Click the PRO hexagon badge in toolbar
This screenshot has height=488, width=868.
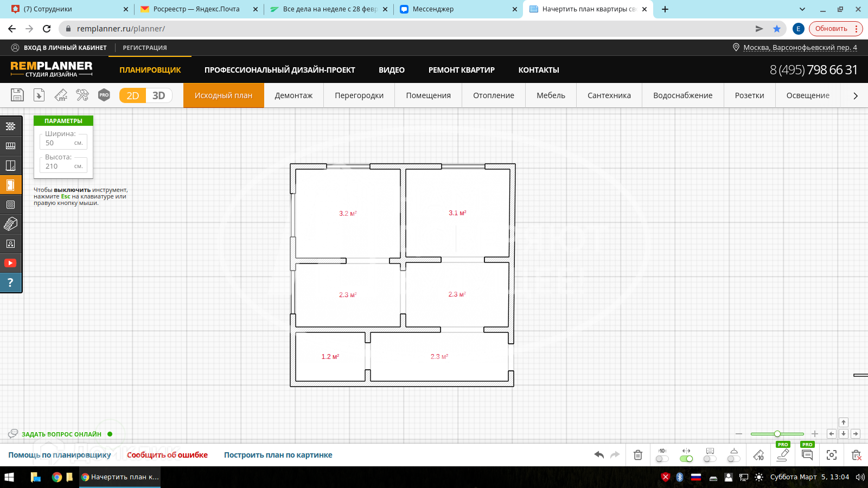[x=104, y=95]
